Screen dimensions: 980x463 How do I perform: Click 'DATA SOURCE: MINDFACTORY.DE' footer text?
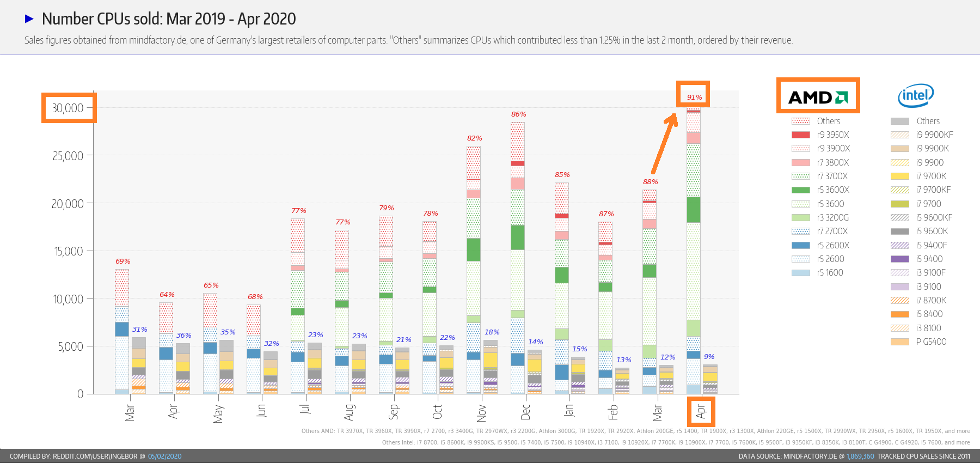pyautogui.click(x=788, y=456)
